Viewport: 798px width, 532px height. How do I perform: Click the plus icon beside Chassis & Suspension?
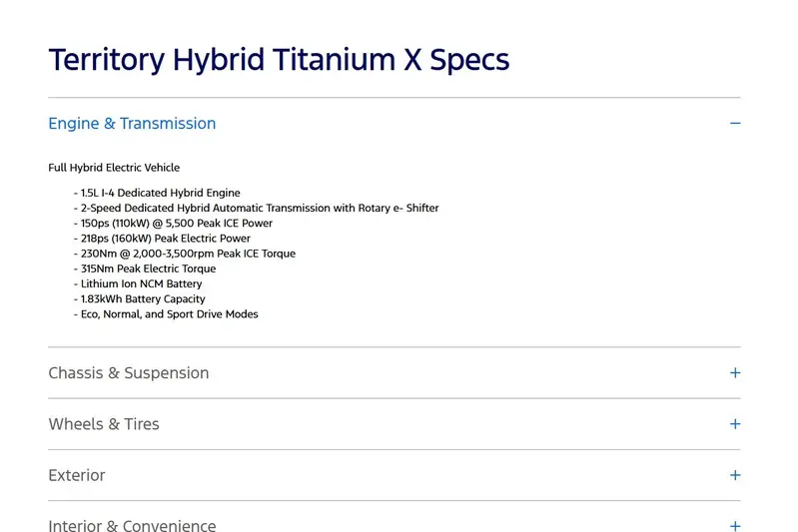coord(735,373)
